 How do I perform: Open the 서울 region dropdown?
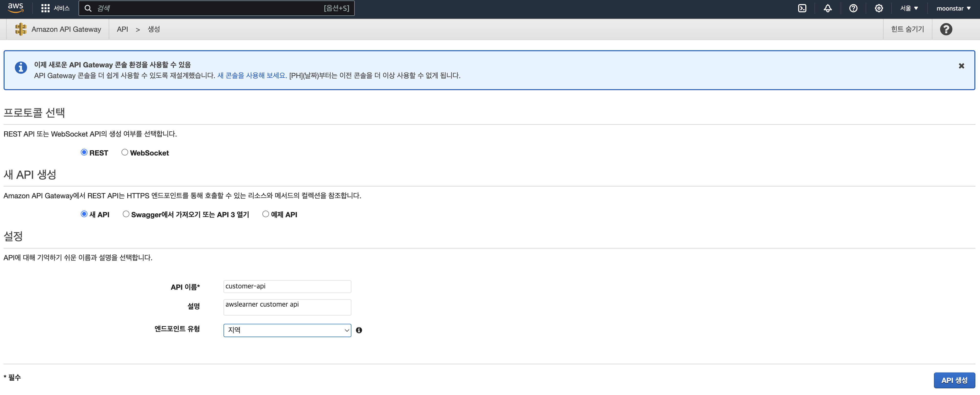[x=909, y=8]
